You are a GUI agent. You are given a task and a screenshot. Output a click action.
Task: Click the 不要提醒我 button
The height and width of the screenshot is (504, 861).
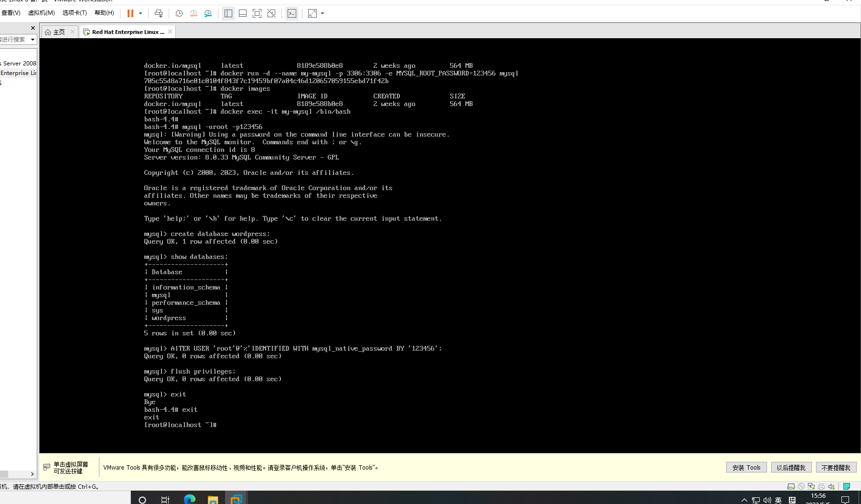[x=836, y=468]
